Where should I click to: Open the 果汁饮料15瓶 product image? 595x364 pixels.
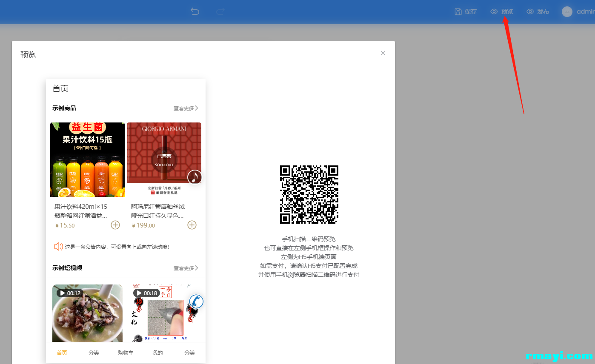(x=87, y=159)
